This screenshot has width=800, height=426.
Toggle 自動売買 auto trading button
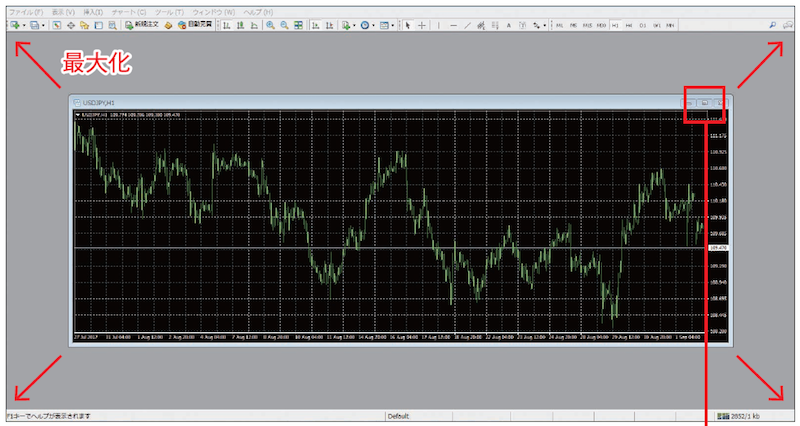point(194,24)
